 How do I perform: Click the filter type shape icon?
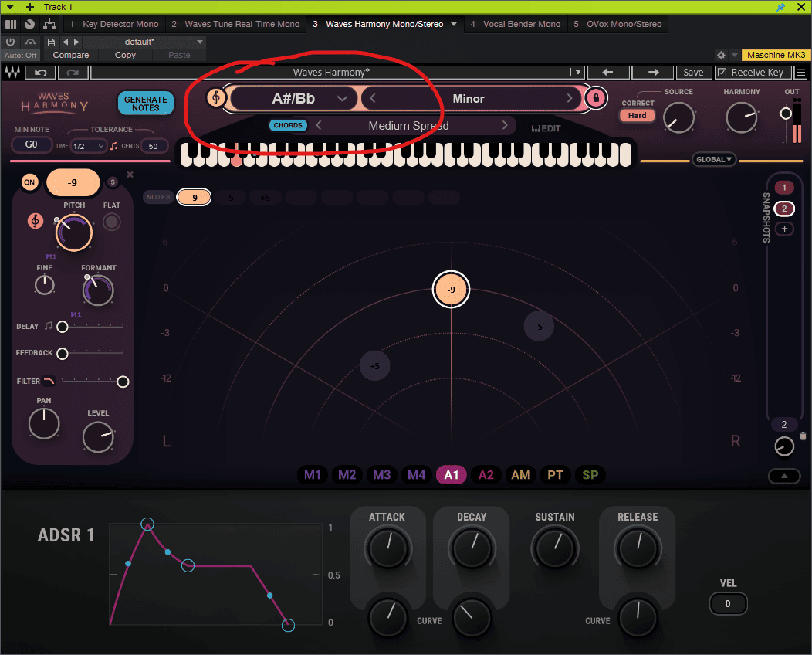click(x=49, y=382)
